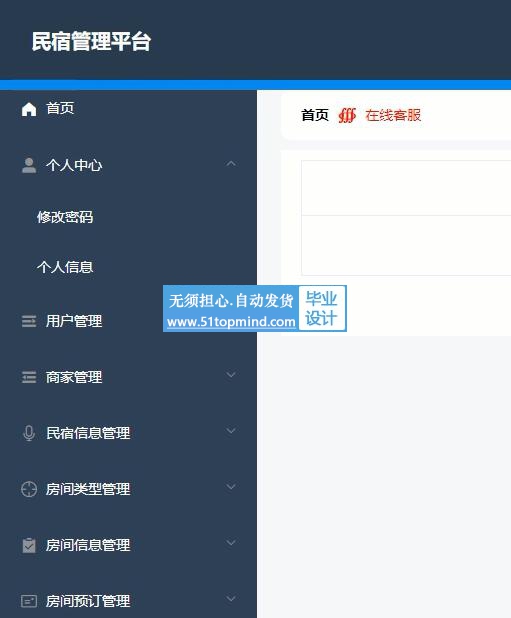The height and width of the screenshot is (618, 511).
Task: Click the 首页 breadcrumb text
Action: click(x=315, y=115)
